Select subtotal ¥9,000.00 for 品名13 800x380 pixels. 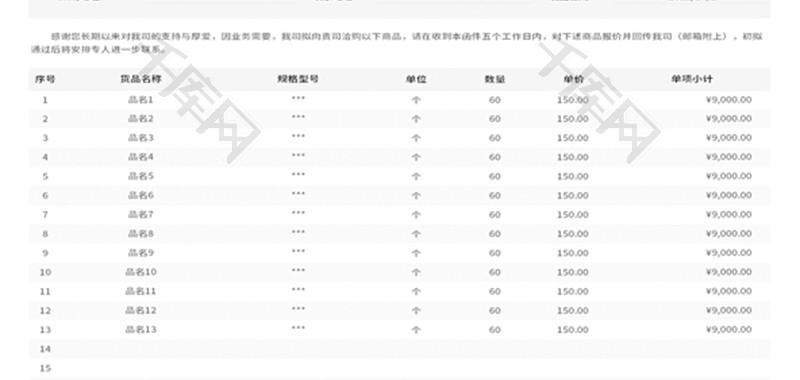[729, 330]
